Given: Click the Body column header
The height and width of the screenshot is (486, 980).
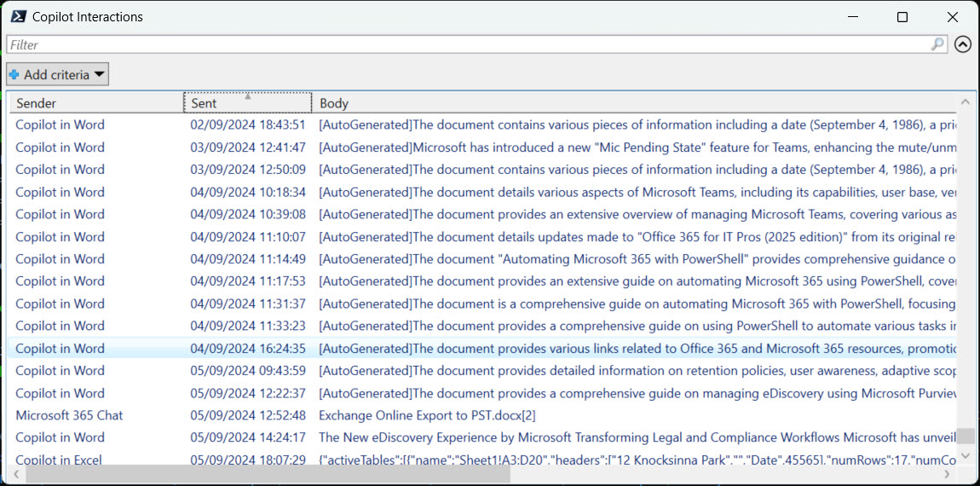Looking at the screenshot, I should click(x=631, y=103).
